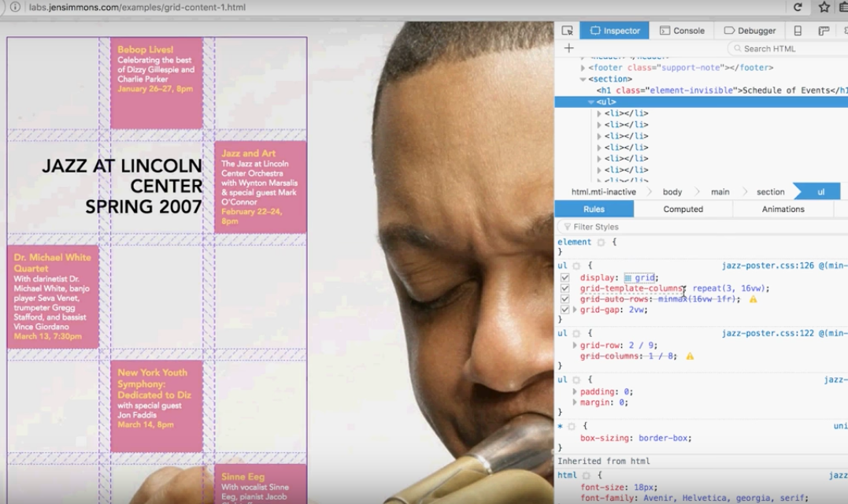Switch to the Computed tab

coord(683,209)
